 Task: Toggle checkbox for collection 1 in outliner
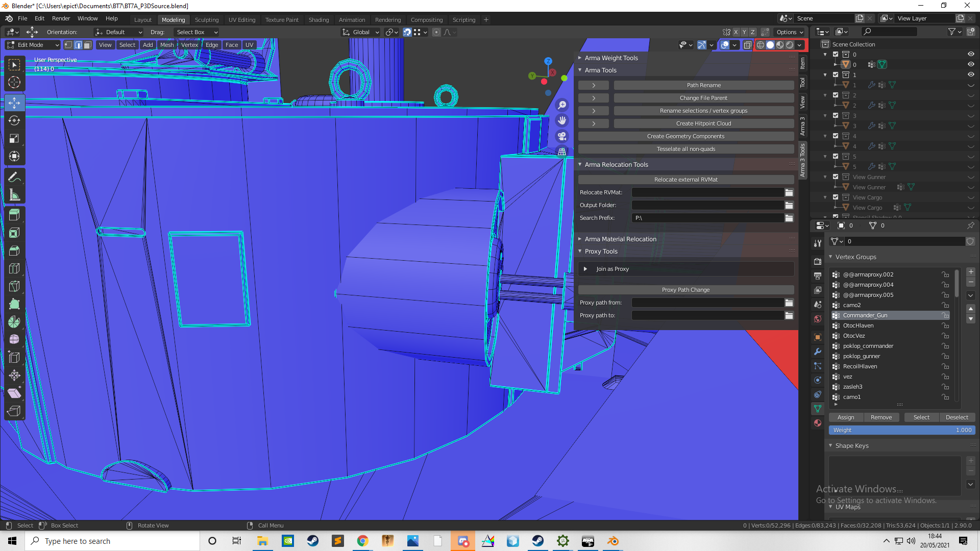(x=836, y=74)
